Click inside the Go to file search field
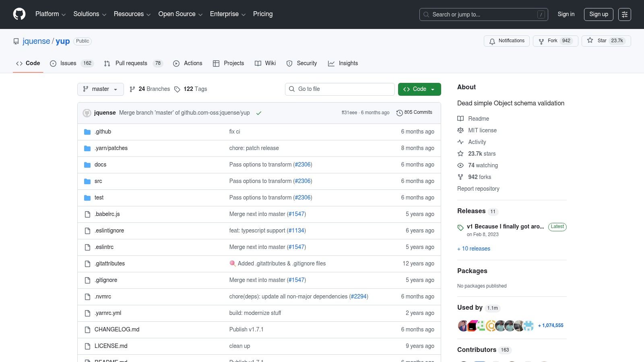This screenshot has height=362, width=644. click(340, 89)
